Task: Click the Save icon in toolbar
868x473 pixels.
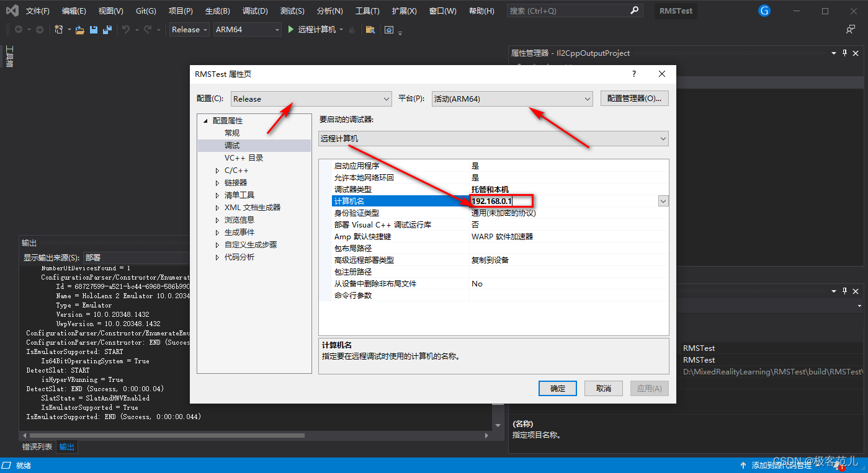Action: click(94, 30)
